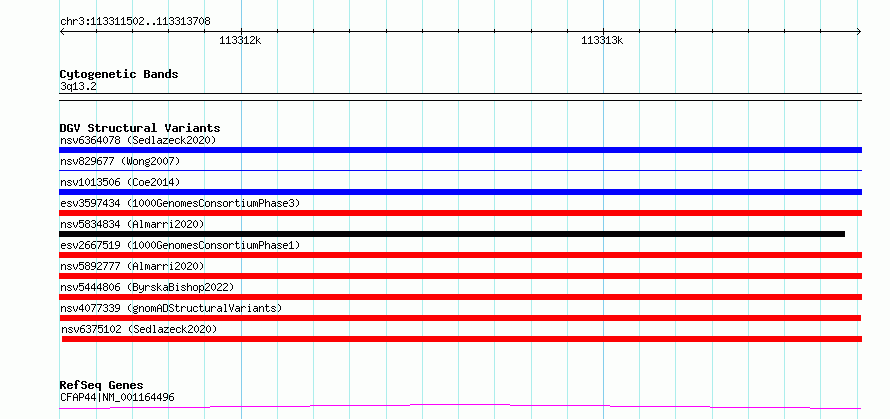Click the chr3:113311502..113313708 coordinates text
The width and height of the screenshot is (890, 419).
pos(135,22)
